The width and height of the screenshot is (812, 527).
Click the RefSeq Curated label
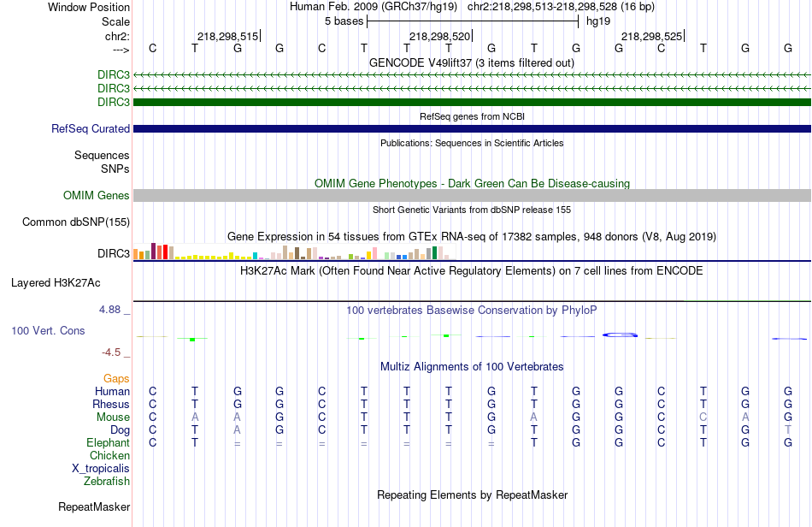(x=91, y=128)
